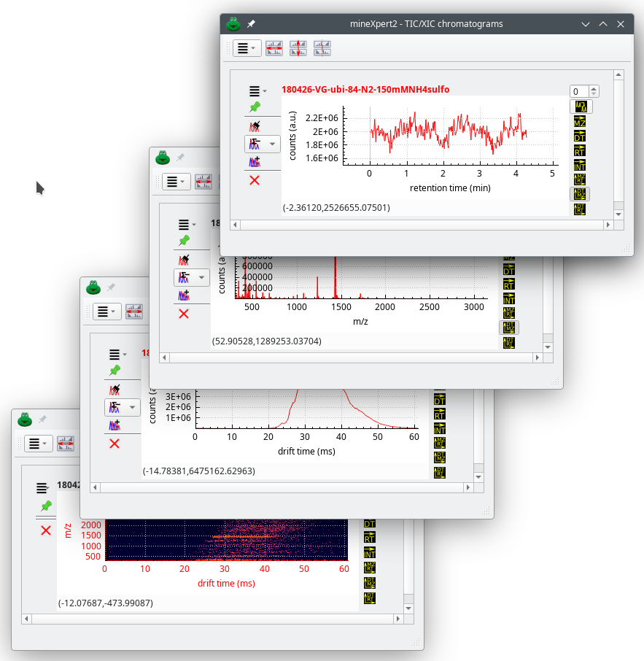Toggle the DT/MZ colormap button in chromatogram window
This screenshot has width=644, height=661.
581,194
